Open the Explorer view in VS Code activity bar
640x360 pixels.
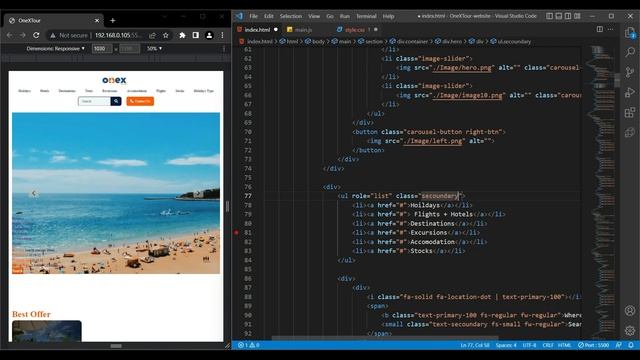click(x=630, y=33)
